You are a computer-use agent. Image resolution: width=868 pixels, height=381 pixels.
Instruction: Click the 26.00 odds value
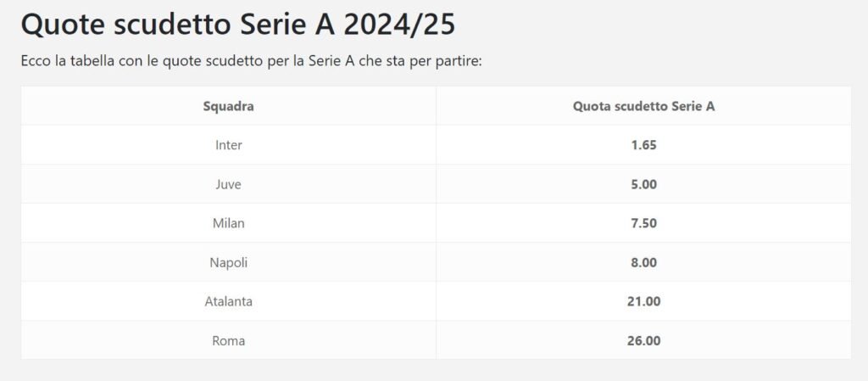pos(643,340)
